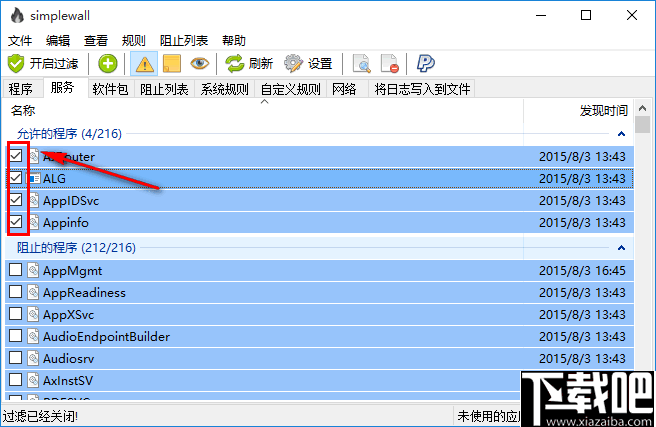Uncheck the ALG checkbox
Viewport: 656px width, 427px height.
tap(16, 178)
